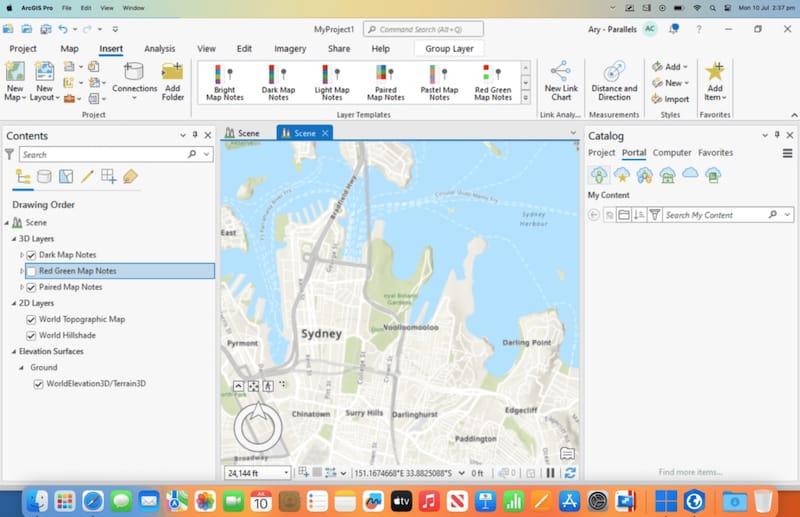Enable Red Green Map Notes layer
This screenshot has width=800, height=517.
tap(31, 271)
